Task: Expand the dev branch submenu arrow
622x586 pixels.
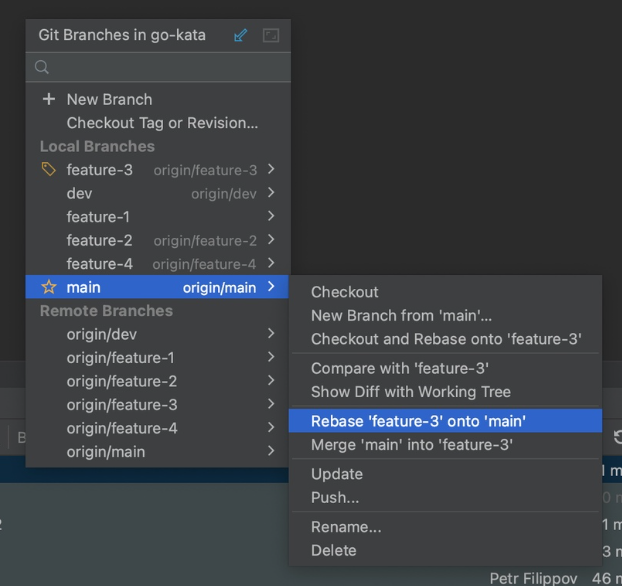Action: coord(271,193)
